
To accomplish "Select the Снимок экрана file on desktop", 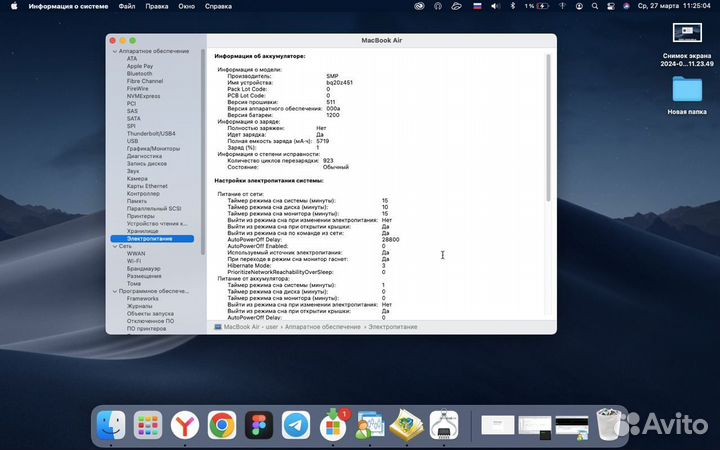I will point(687,45).
